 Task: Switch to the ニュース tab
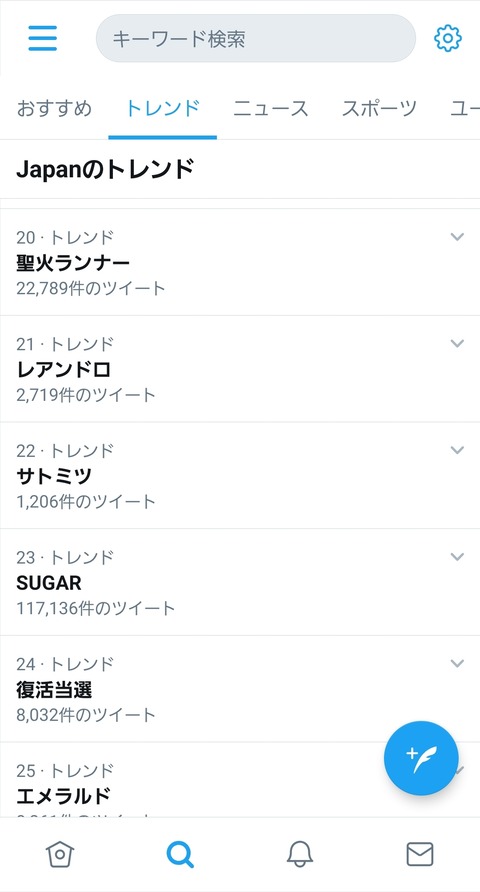click(271, 108)
